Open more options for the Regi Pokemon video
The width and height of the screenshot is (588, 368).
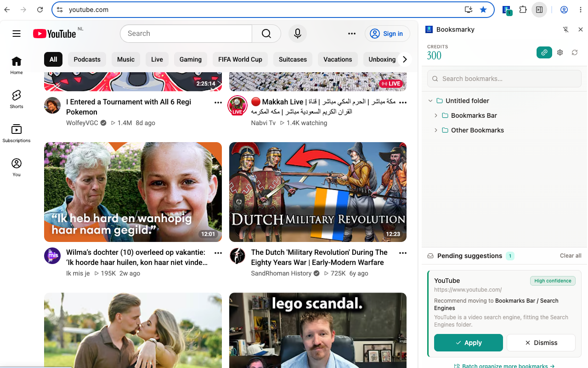tap(218, 103)
